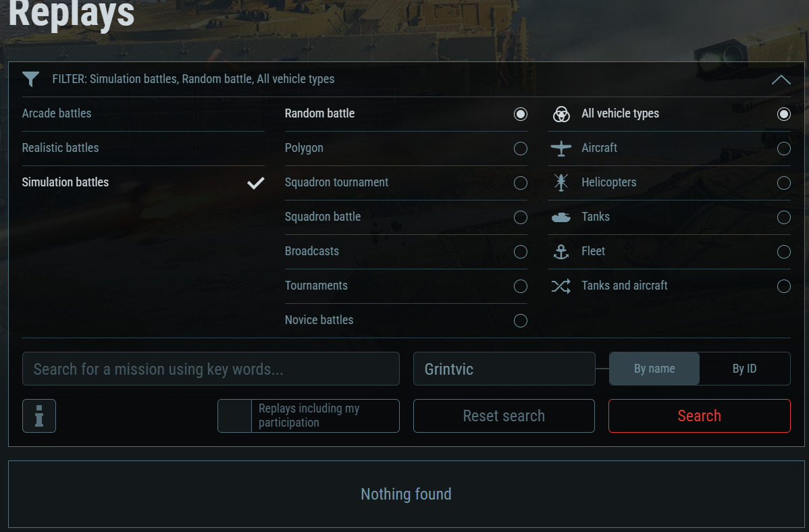The width and height of the screenshot is (809, 532).
Task: Collapse the filter panel chevron
Action: (x=781, y=80)
